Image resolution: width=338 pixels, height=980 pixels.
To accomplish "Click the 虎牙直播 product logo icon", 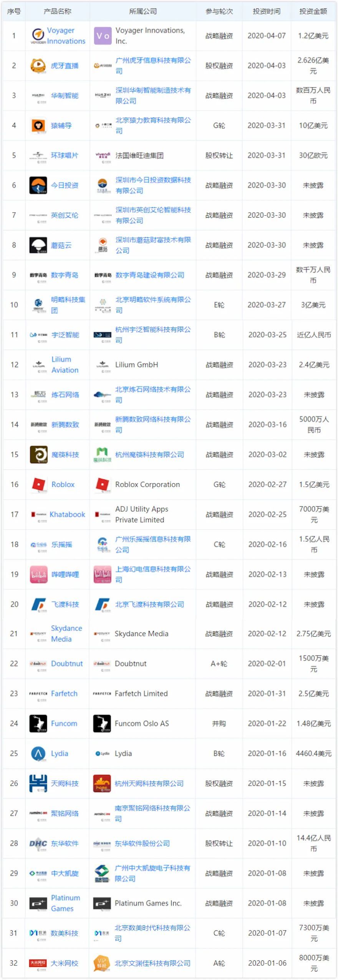I will [x=38, y=66].
